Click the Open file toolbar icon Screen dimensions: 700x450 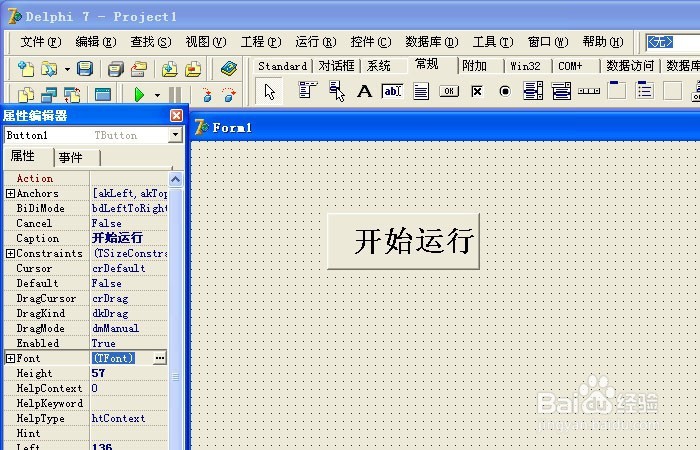(49, 69)
